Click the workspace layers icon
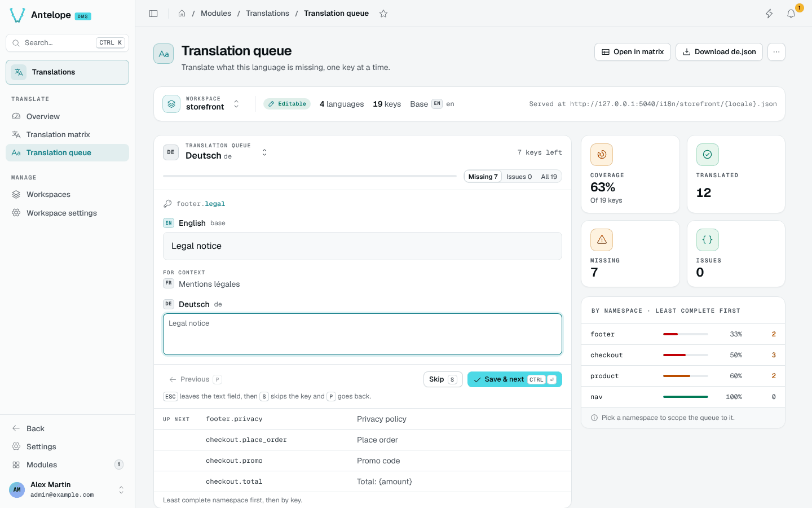 pyautogui.click(x=171, y=104)
